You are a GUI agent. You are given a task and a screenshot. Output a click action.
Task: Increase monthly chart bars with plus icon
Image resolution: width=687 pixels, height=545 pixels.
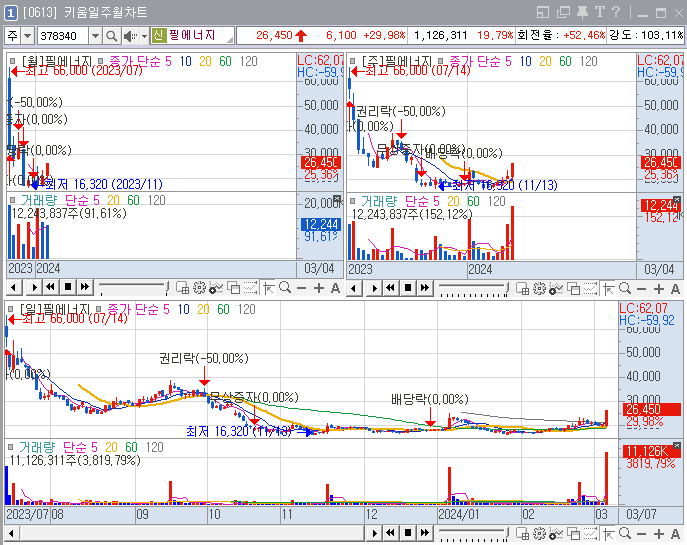click(319, 288)
